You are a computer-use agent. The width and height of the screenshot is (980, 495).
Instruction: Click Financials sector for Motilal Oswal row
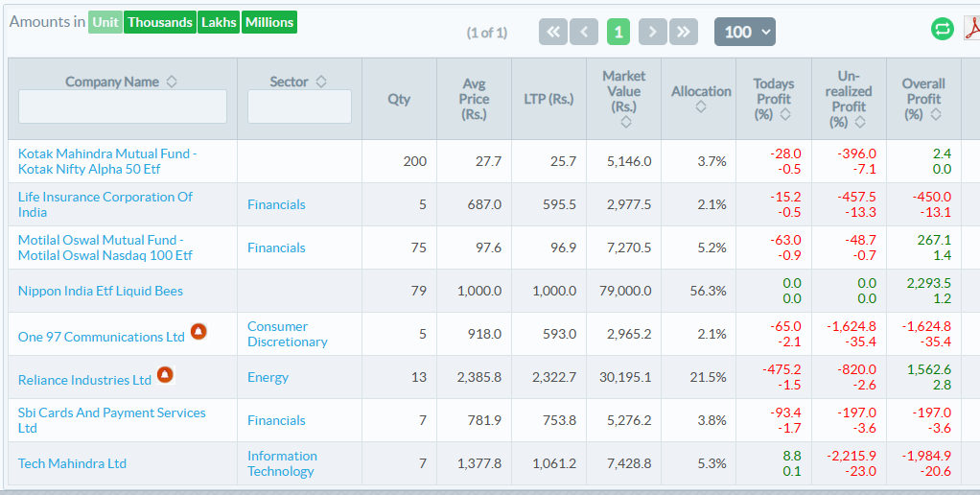[x=276, y=247]
